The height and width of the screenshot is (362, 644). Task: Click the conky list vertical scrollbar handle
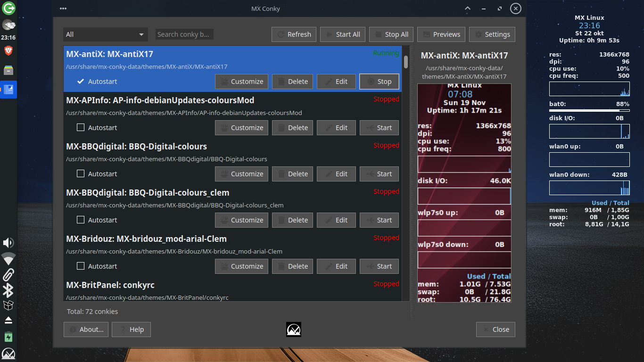(x=406, y=62)
